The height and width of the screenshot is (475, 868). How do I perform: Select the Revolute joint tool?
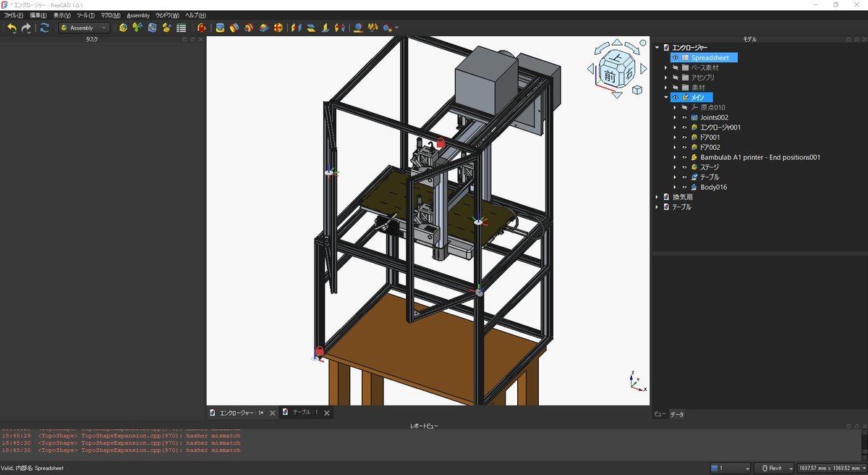[234, 28]
